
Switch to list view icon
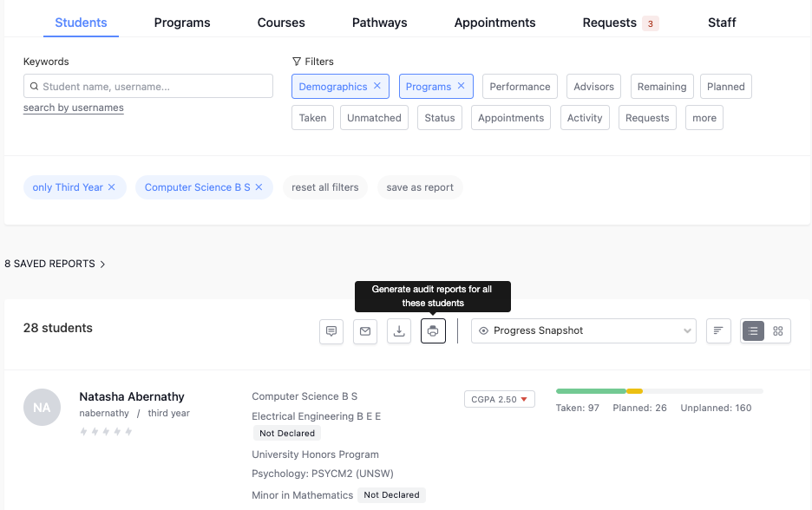[x=753, y=330]
